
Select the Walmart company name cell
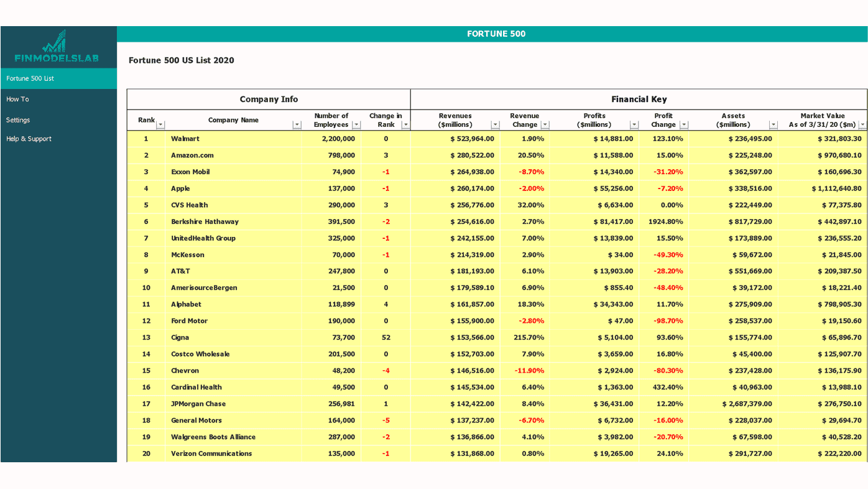coord(233,139)
